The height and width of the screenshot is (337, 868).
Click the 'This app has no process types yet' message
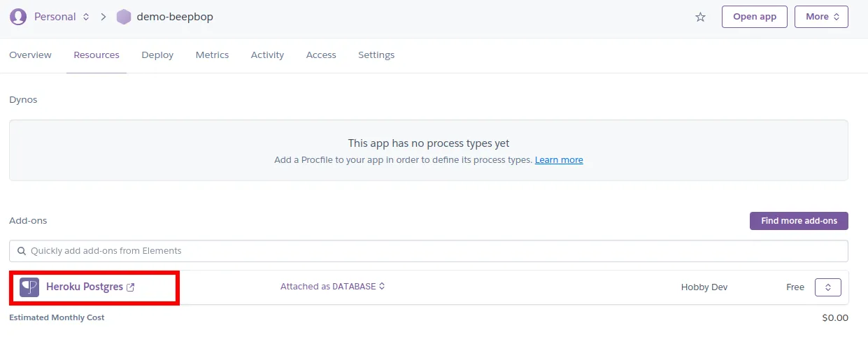429,143
